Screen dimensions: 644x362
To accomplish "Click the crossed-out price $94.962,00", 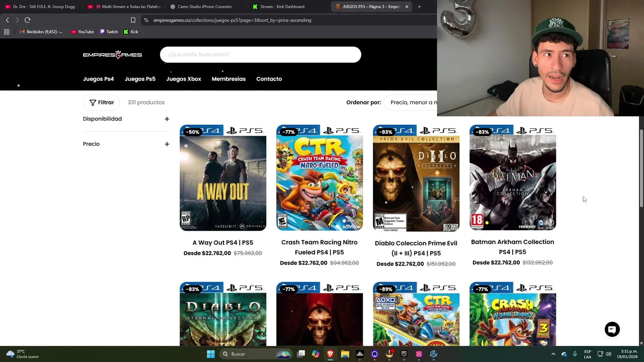I will 345,263.
